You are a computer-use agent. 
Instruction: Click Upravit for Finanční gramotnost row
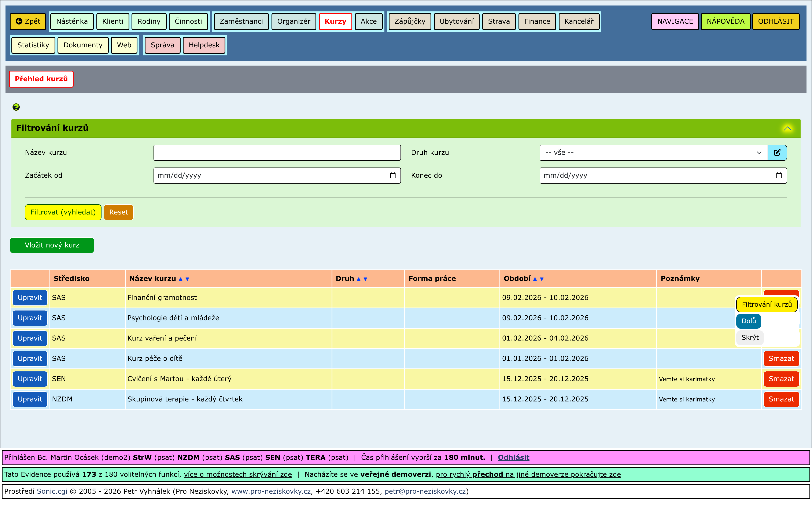point(30,298)
